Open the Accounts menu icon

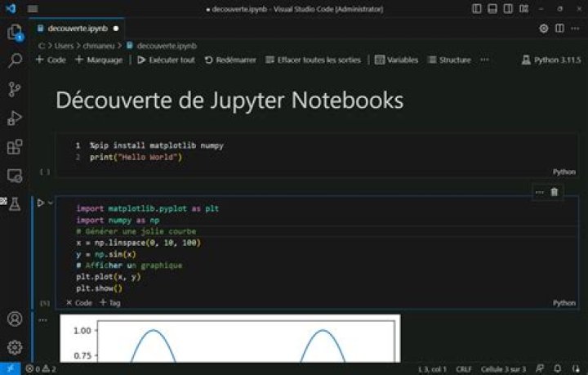[15, 319]
